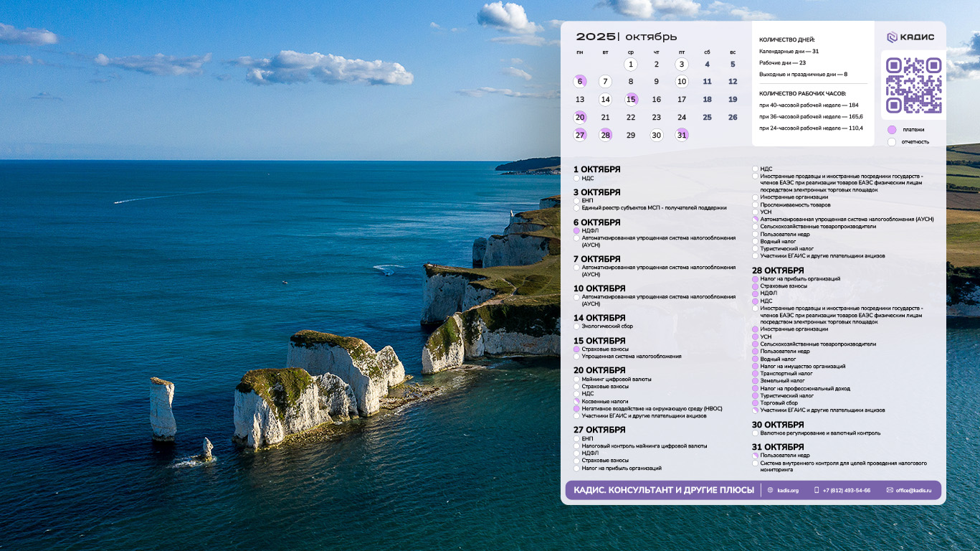Click the envelope icon next to office@kadis.ru
The image size is (980, 551).
click(890, 490)
